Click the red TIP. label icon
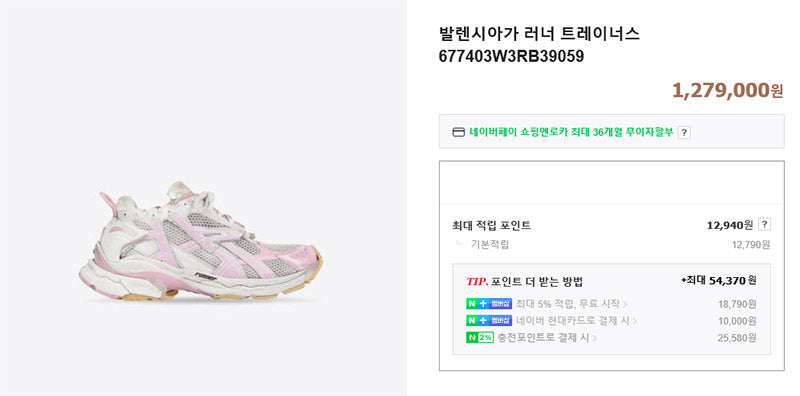 (x=477, y=282)
